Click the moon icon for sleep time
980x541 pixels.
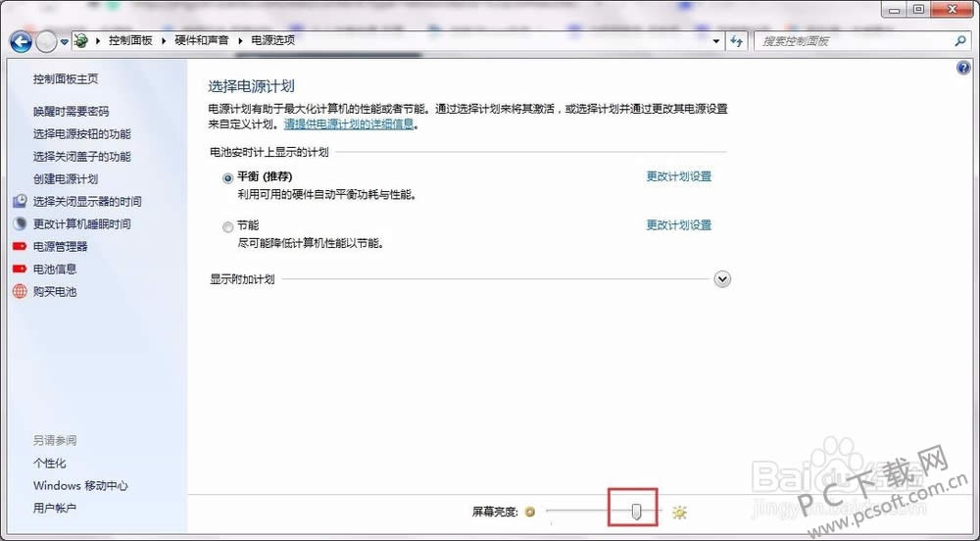[21, 223]
